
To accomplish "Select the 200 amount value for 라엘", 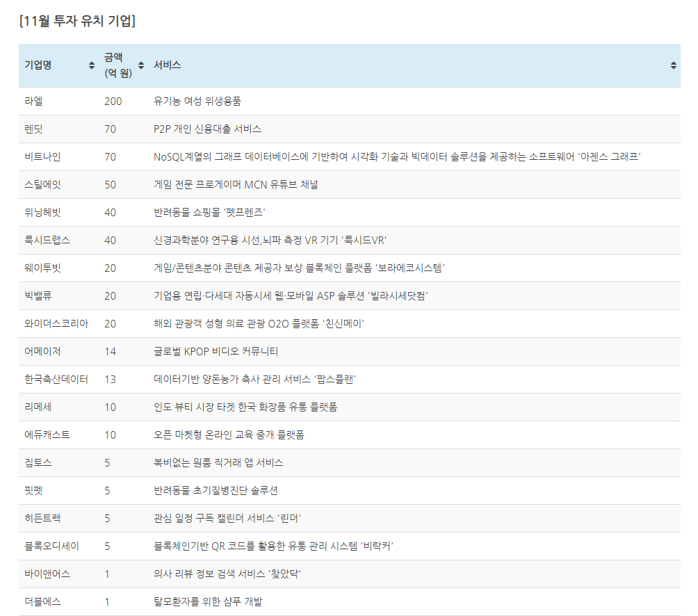I will (x=113, y=102).
